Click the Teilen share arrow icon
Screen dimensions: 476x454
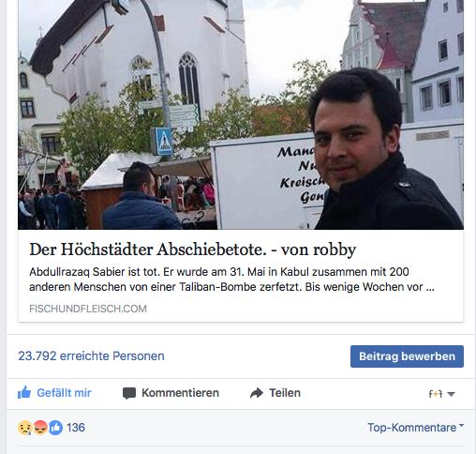pos(257,393)
